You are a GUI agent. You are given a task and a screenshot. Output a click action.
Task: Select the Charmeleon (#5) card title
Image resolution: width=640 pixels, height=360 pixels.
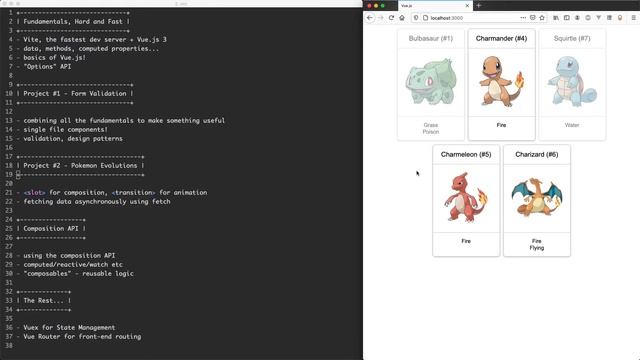coord(466,154)
